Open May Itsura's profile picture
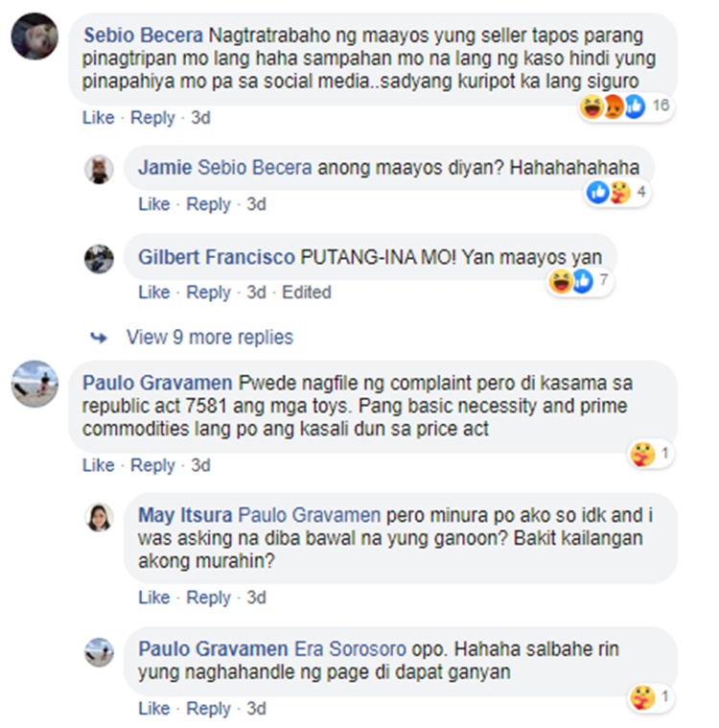Screen dimensions: 719x728 coord(99,517)
